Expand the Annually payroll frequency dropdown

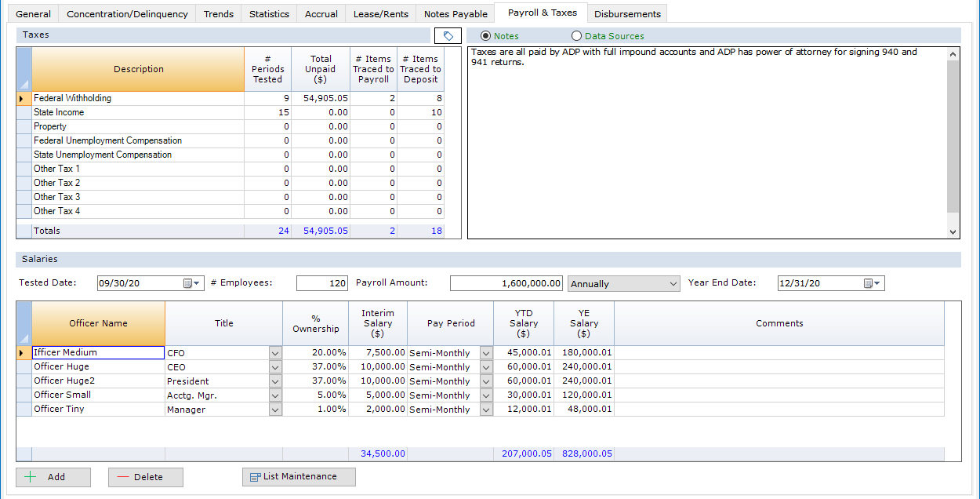click(672, 284)
